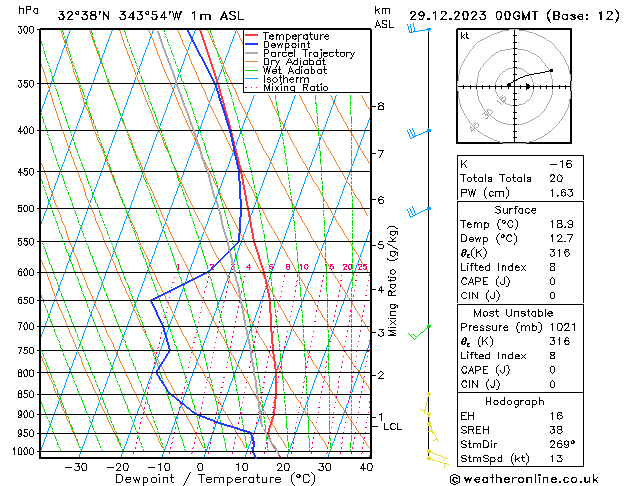
Task: Click the 'Mixing Ratio' legend label
Action: coord(296,87)
